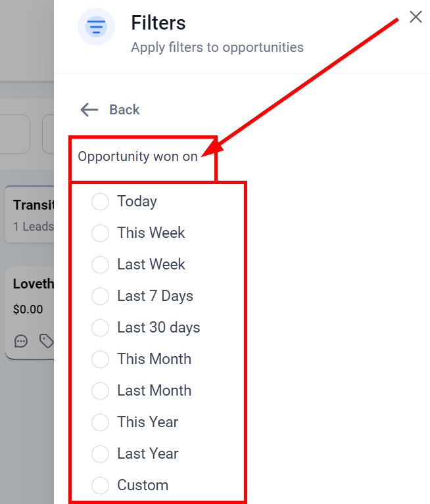This screenshot has width=430, height=504.
Task: Pick the Last 7 Days option
Action: tap(101, 296)
